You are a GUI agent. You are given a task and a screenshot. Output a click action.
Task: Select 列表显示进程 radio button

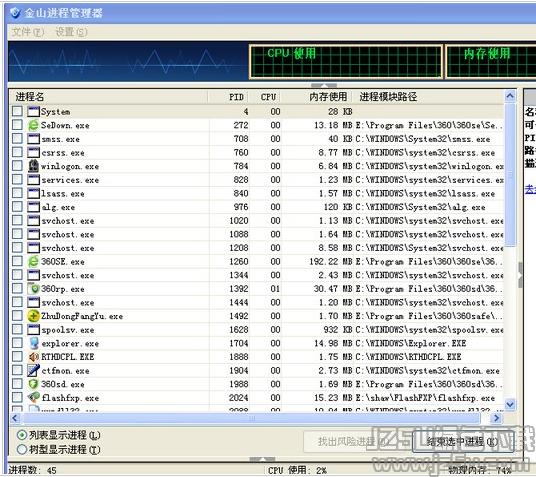[22, 435]
